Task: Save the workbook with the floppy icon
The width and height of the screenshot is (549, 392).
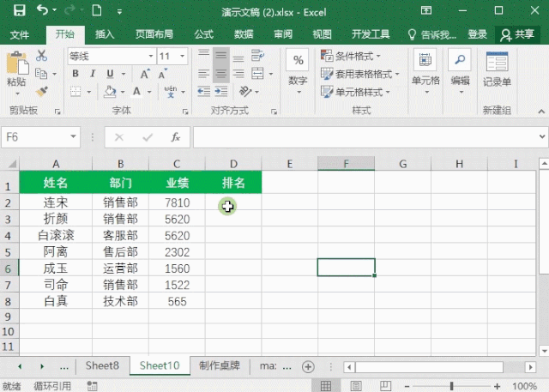Action: [x=19, y=10]
